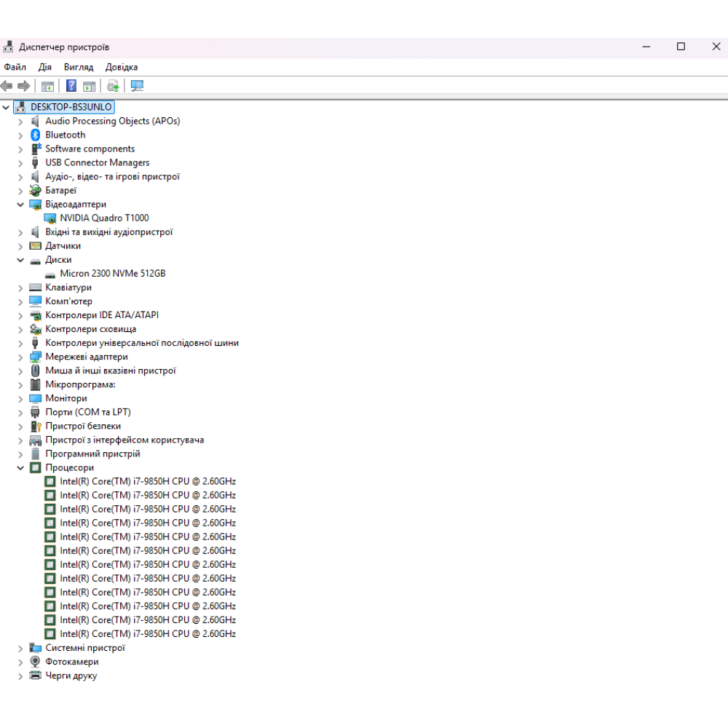Expand the Клавіатури category
This screenshot has width=728, height=728.
[x=20, y=288]
